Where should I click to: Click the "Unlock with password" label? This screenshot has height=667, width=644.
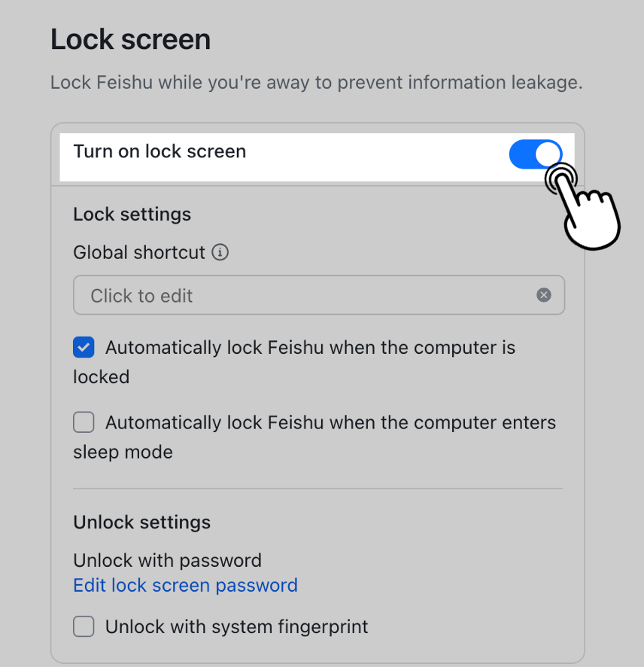pyautogui.click(x=167, y=561)
